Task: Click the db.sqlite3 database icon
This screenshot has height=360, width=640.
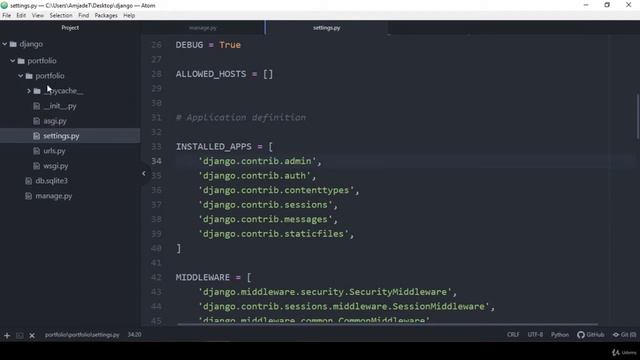Action: [x=28, y=181]
